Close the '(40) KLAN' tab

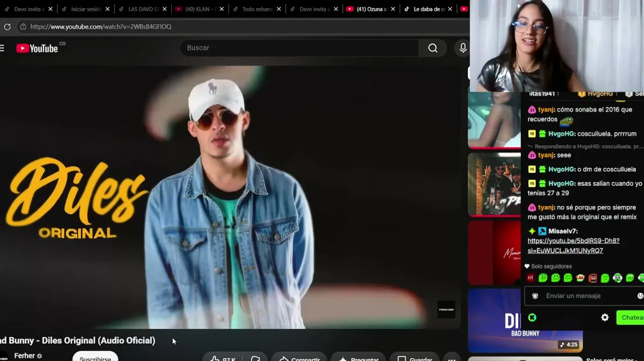click(221, 9)
